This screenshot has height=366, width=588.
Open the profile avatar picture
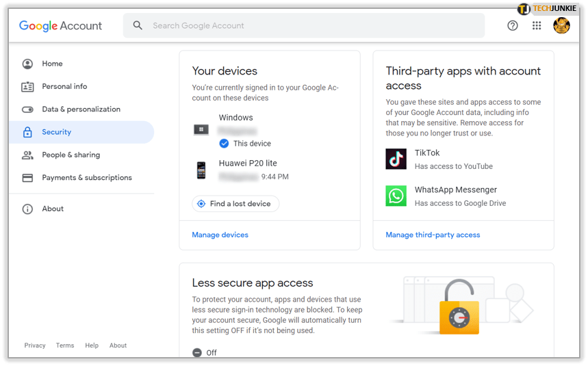[561, 25]
